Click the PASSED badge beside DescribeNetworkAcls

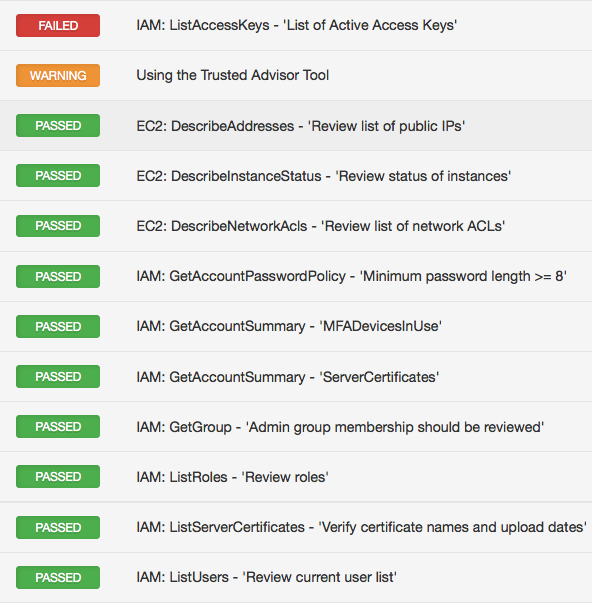(58, 226)
